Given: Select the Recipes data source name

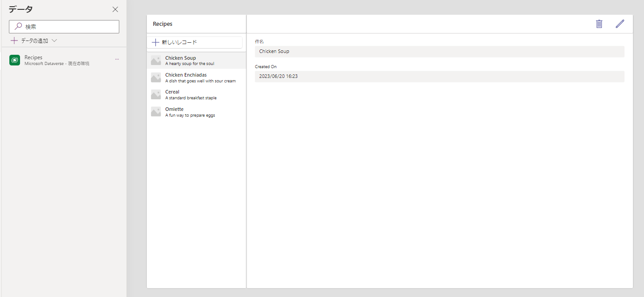Looking at the screenshot, I should point(33,57).
